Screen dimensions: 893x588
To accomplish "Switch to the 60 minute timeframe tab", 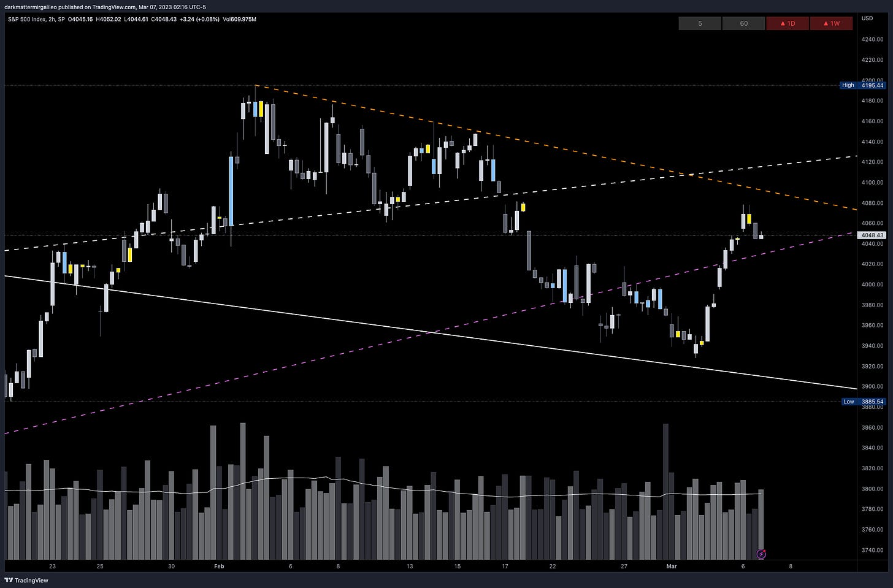I will coord(743,23).
